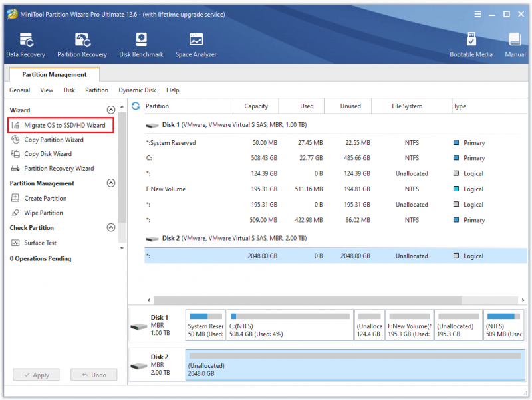Open the General menu

pos(20,90)
